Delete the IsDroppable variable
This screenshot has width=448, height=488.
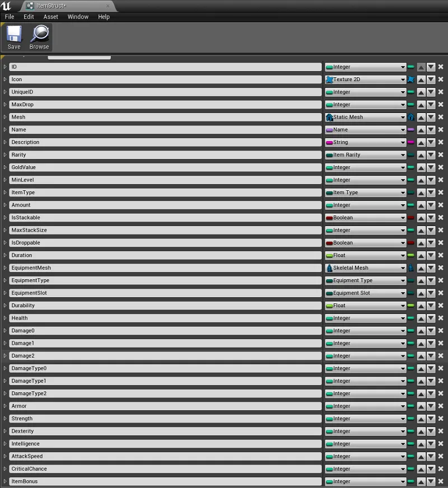click(441, 243)
